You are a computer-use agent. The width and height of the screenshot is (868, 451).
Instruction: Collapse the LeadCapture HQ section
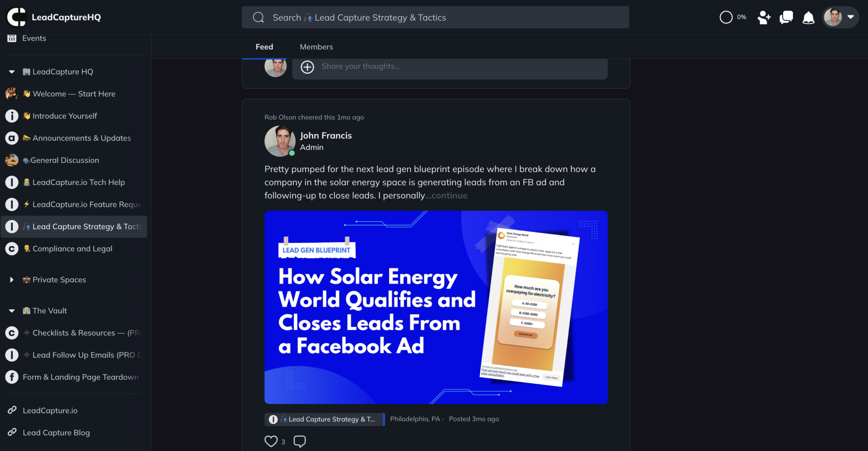(x=12, y=72)
